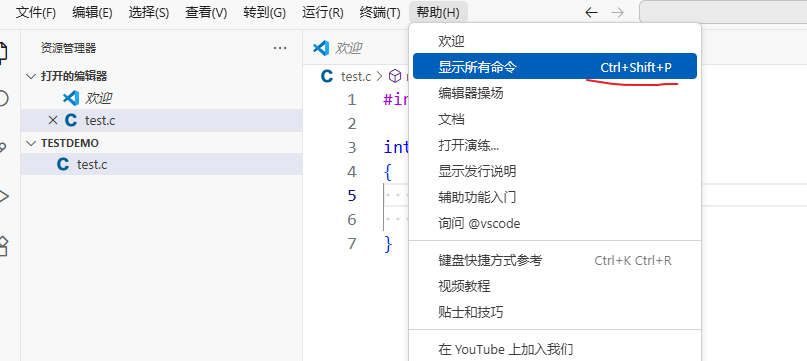807x361 pixels.
Task: Open the 转到(G) menu
Action: pos(265,13)
